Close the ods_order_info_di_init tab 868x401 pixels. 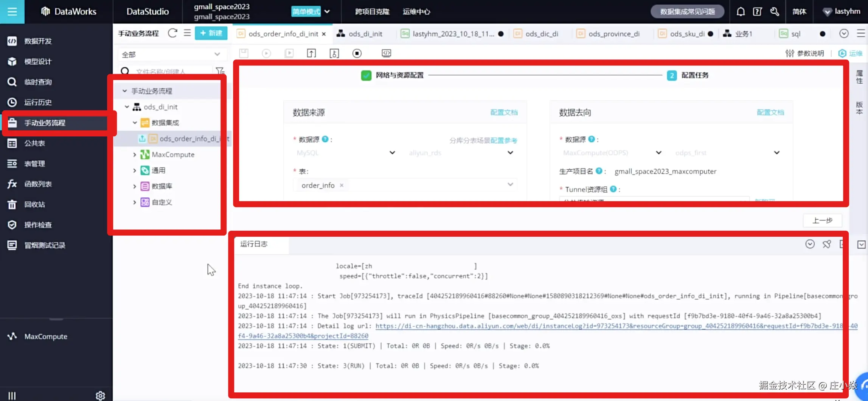[x=324, y=34]
